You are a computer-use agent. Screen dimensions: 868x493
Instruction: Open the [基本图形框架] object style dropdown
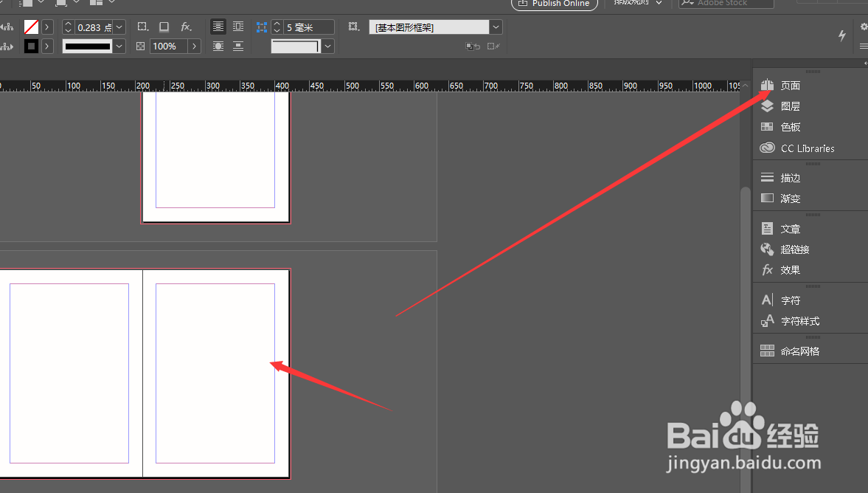(496, 27)
